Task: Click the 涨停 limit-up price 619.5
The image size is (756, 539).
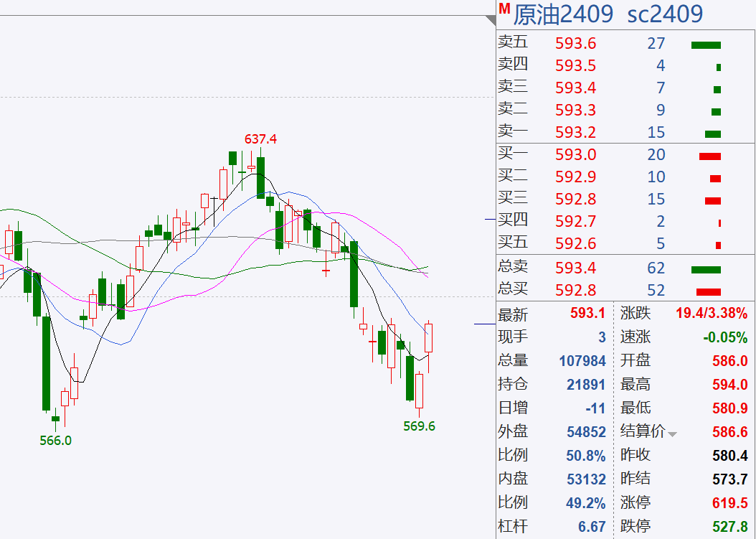Action: (x=730, y=503)
